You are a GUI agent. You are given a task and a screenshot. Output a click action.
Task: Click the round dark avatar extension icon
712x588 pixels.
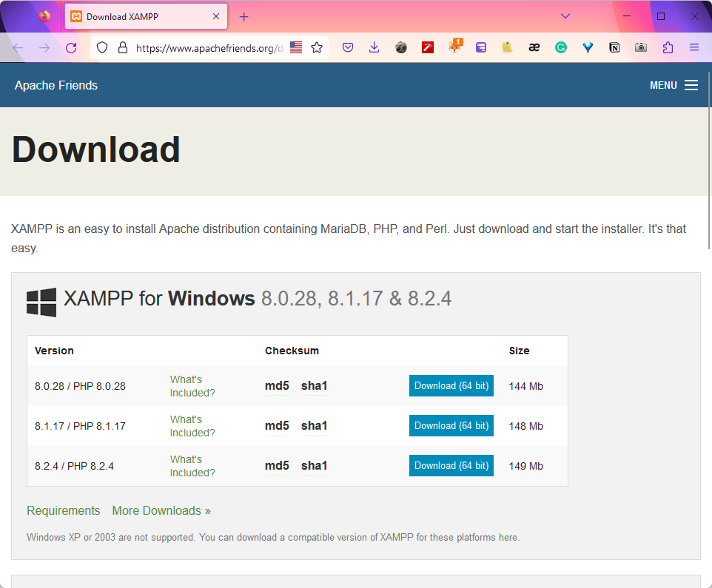click(401, 47)
